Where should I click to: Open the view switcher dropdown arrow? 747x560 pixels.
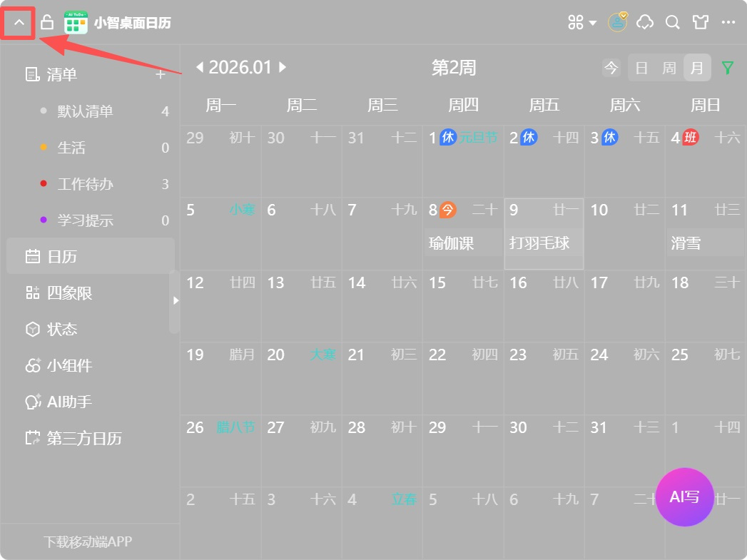click(x=591, y=22)
